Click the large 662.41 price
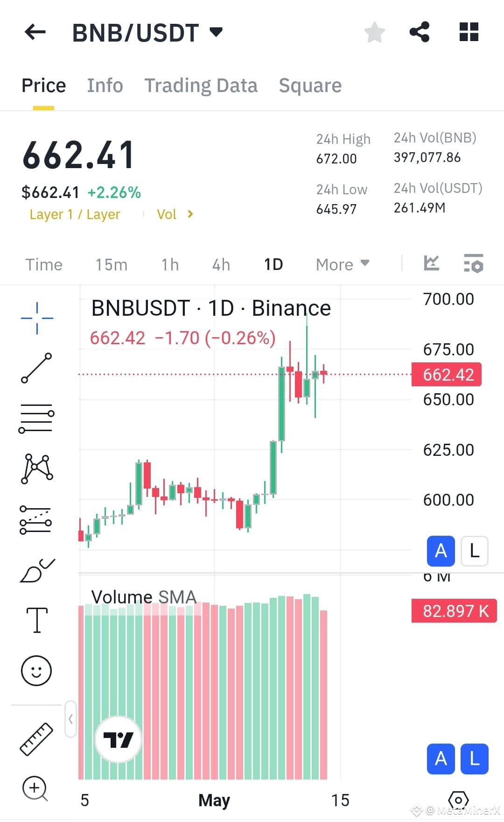This screenshot has width=504, height=822. click(78, 156)
